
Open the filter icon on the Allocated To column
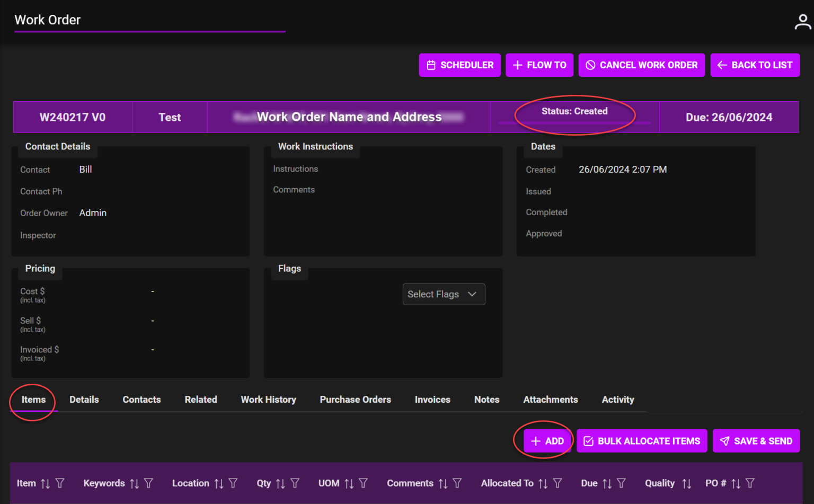pyautogui.click(x=558, y=483)
